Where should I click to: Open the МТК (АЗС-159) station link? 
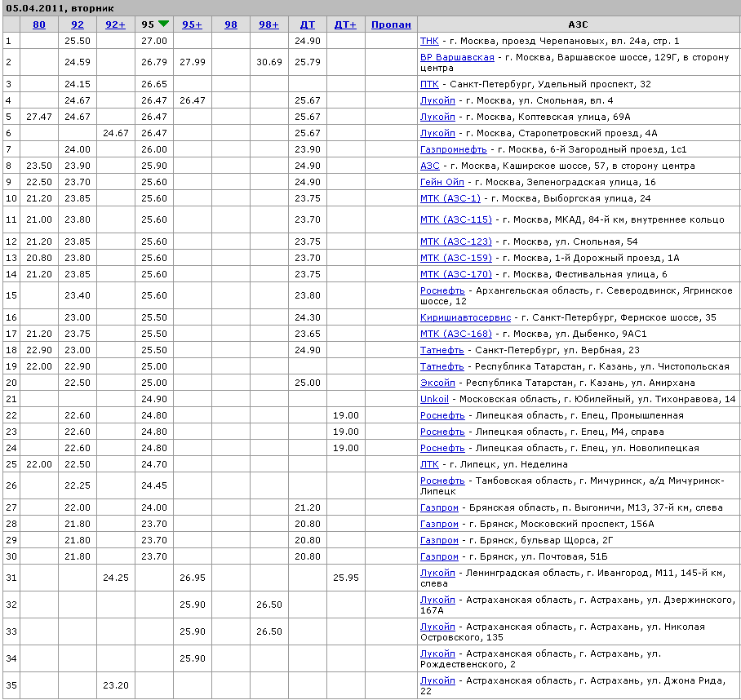[x=456, y=258]
